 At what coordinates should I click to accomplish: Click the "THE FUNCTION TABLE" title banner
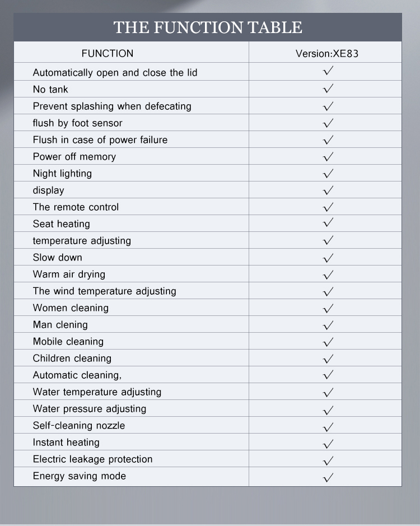[x=208, y=27]
